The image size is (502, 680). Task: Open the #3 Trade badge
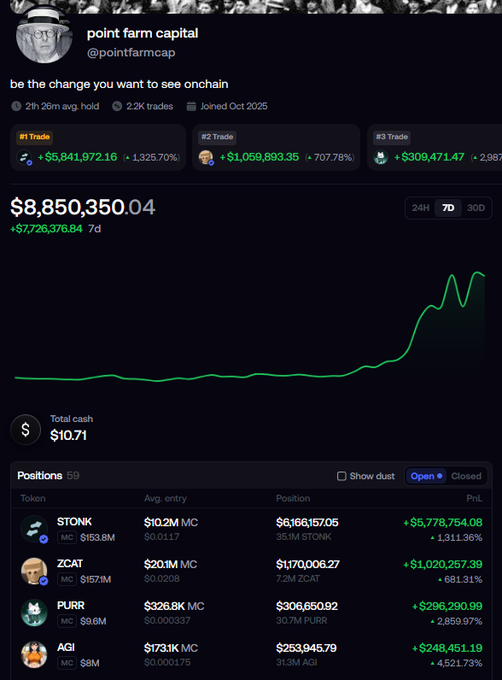392,137
